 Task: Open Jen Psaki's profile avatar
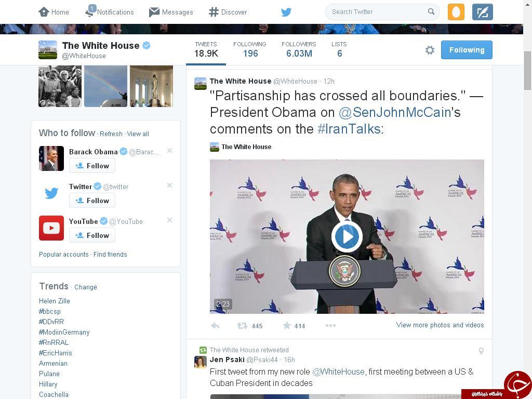tap(201, 362)
